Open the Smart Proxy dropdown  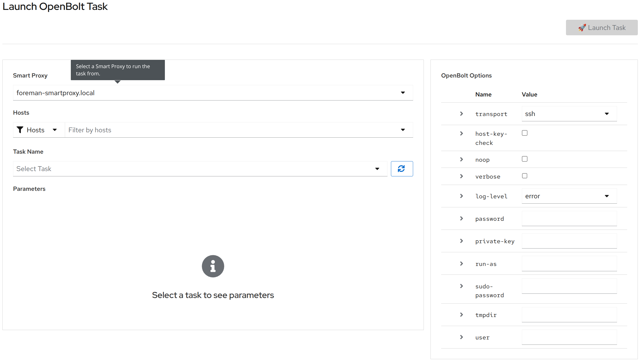(x=213, y=93)
